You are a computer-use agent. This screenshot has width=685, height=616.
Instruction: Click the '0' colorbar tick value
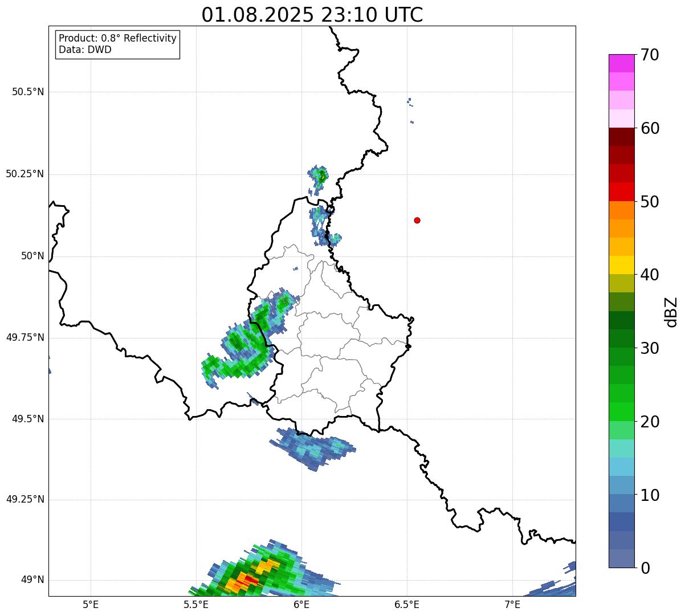coord(645,568)
